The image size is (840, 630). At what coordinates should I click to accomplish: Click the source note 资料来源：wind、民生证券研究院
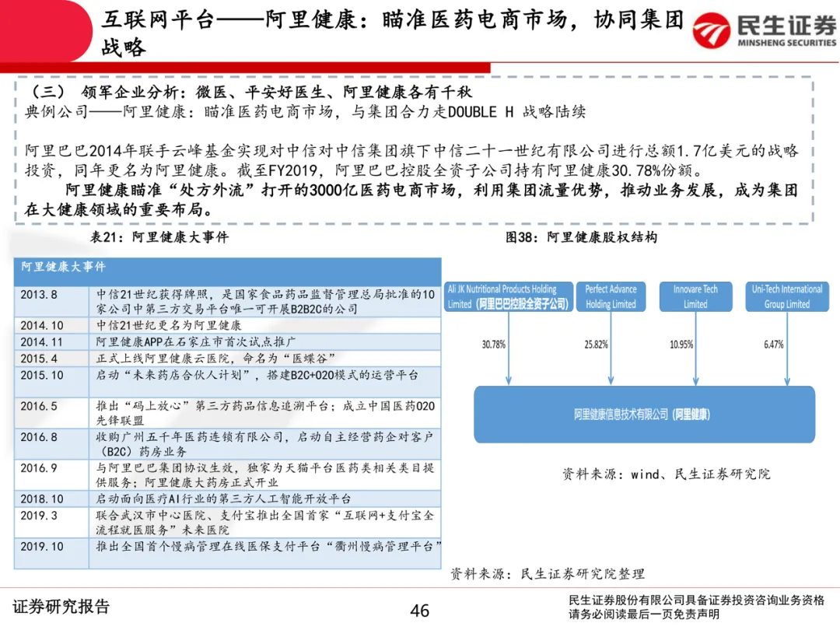pyautogui.click(x=666, y=474)
